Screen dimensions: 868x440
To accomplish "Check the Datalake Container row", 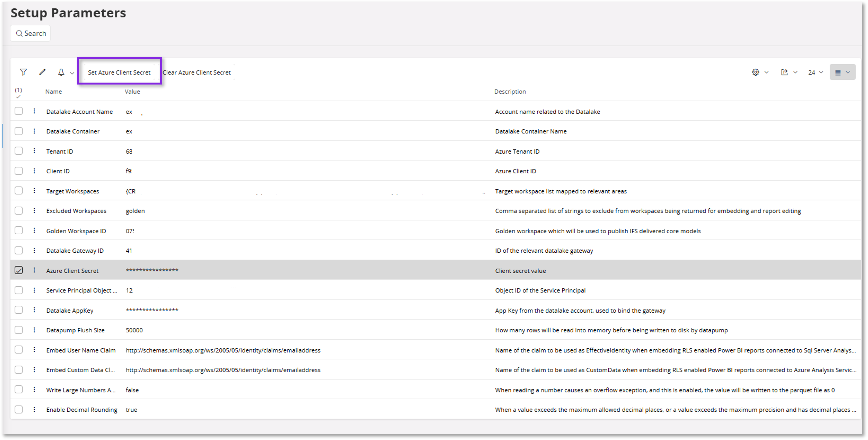I will [19, 131].
